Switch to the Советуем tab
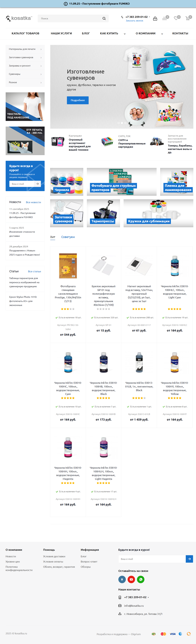 (x=68, y=237)
